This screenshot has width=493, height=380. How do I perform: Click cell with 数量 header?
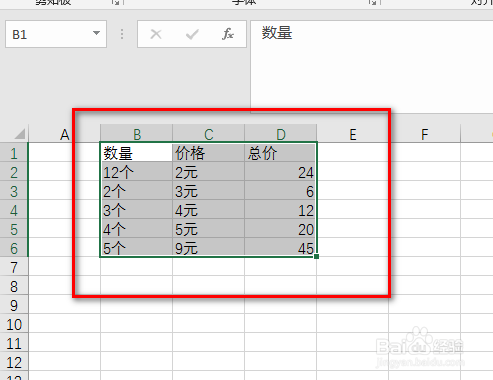pos(136,153)
